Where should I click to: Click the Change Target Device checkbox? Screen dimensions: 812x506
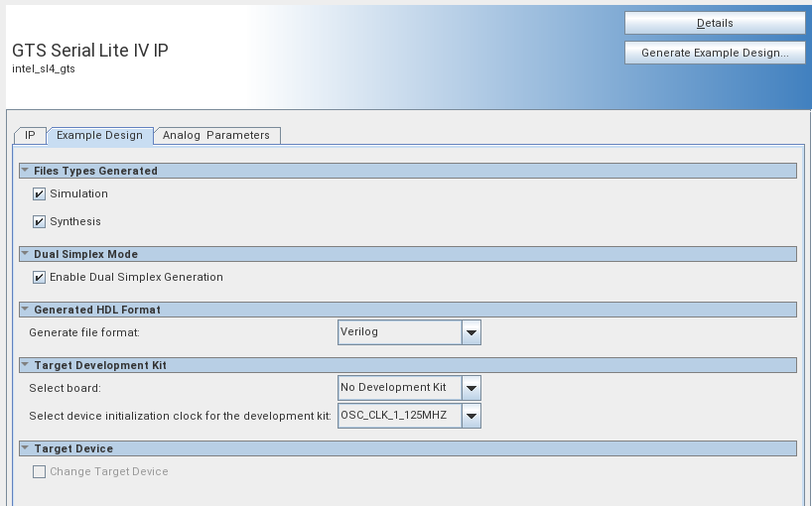click(x=39, y=472)
